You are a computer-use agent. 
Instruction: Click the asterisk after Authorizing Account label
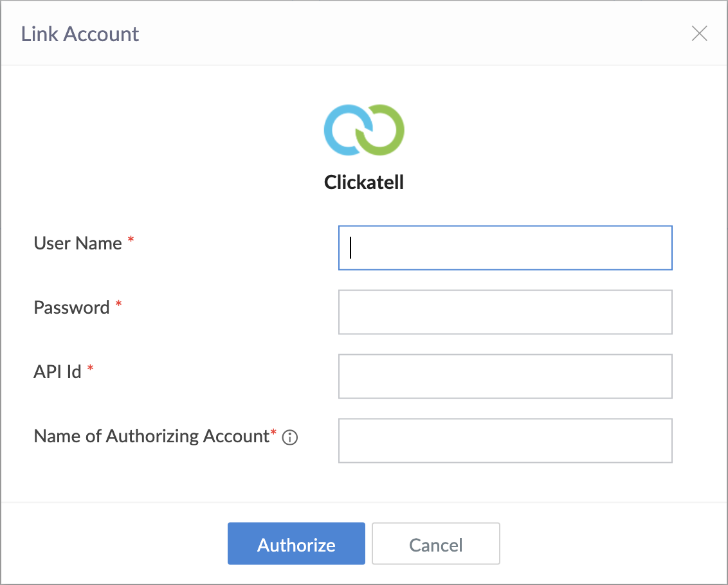click(x=273, y=433)
